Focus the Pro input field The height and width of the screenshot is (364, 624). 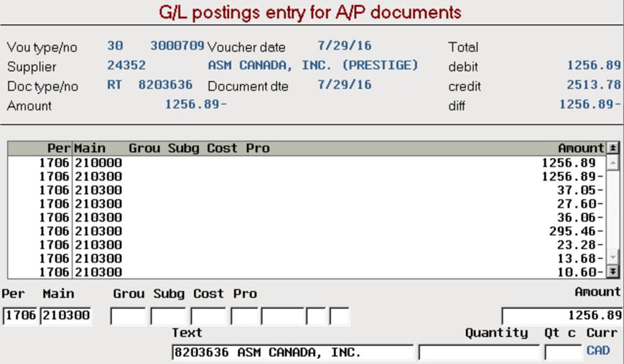[244, 317]
